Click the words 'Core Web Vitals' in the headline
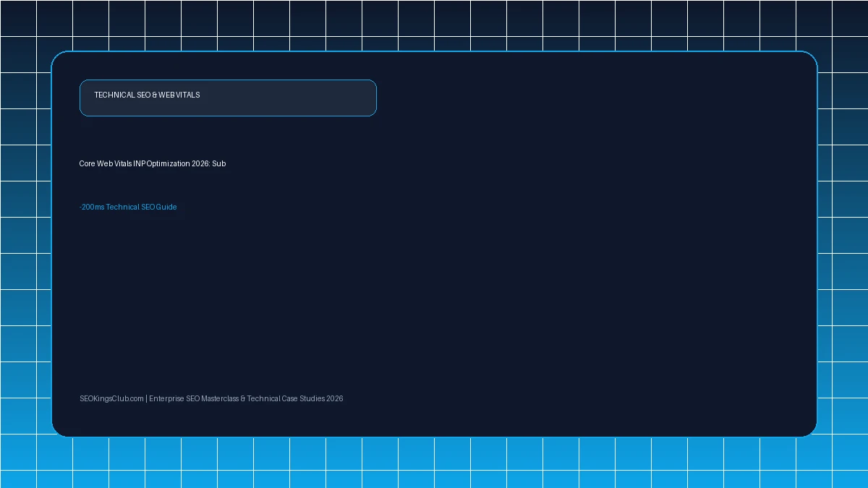 pos(106,164)
